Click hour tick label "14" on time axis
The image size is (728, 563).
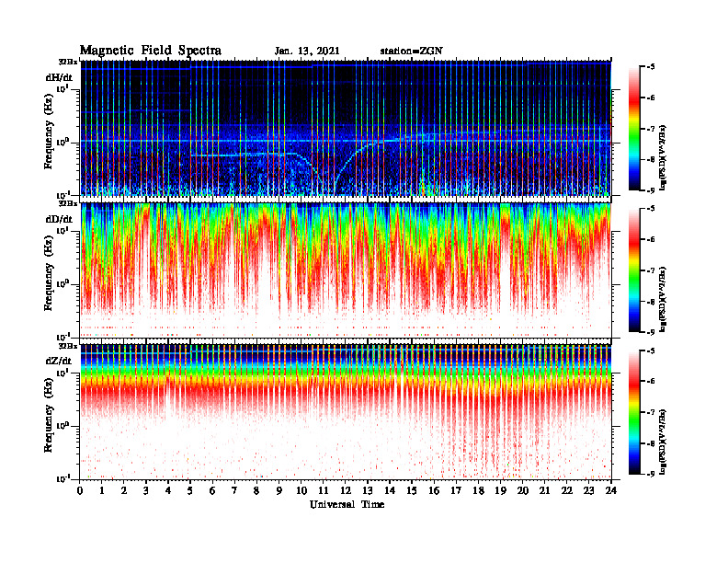coord(390,490)
